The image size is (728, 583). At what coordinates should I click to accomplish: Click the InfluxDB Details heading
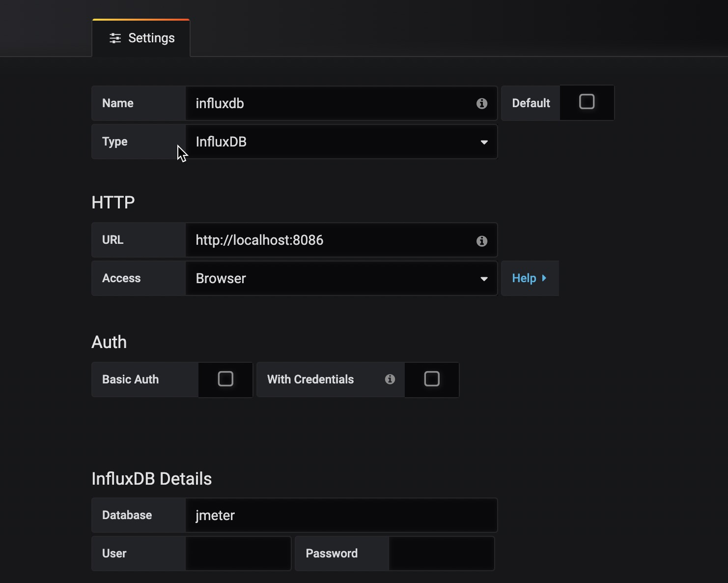pyautogui.click(x=152, y=479)
